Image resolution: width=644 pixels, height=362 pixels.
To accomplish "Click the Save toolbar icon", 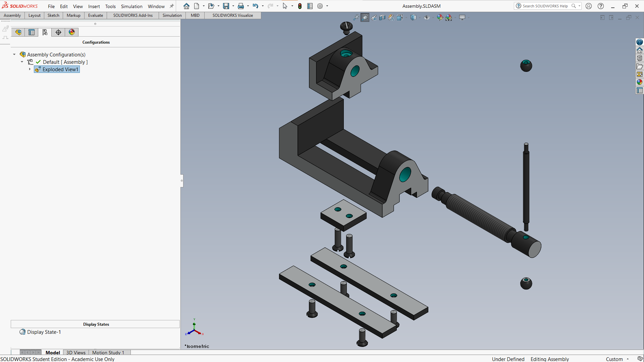I will (x=226, y=6).
